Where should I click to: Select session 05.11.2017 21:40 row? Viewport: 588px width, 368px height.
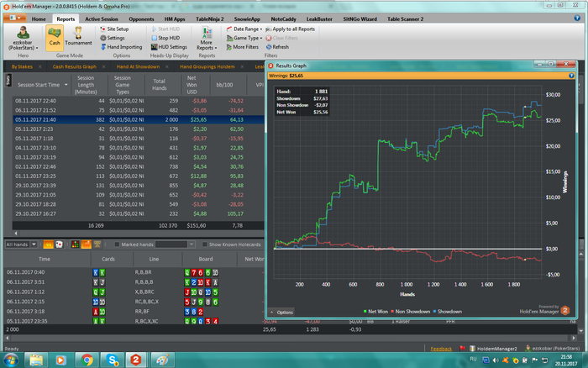(139, 119)
